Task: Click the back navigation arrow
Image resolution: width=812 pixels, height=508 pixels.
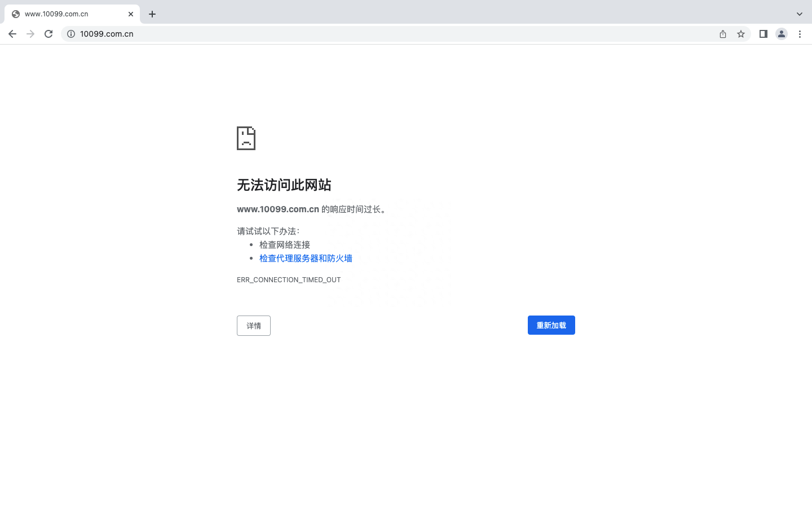Action: pyautogui.click(x=12, y=34)
